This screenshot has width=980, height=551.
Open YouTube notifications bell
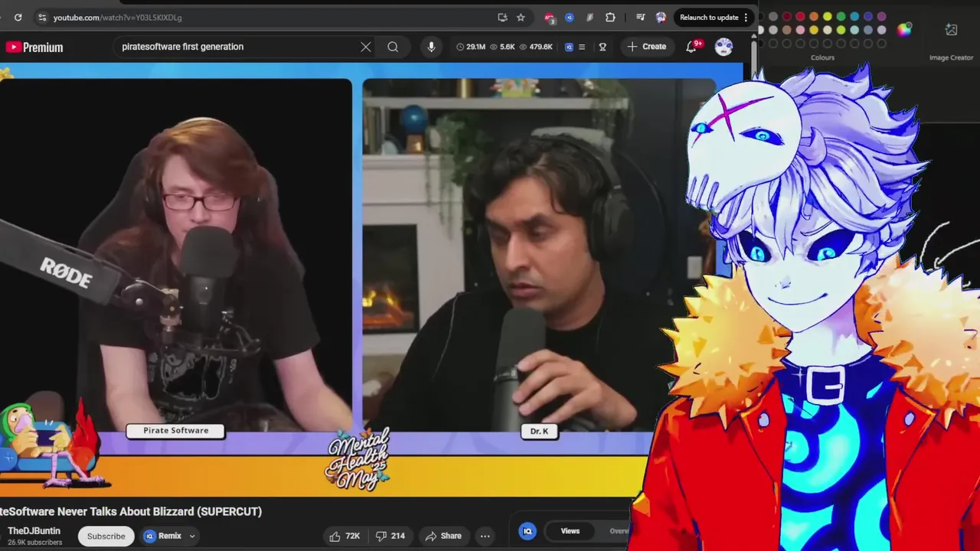click(x=691, y=47)
